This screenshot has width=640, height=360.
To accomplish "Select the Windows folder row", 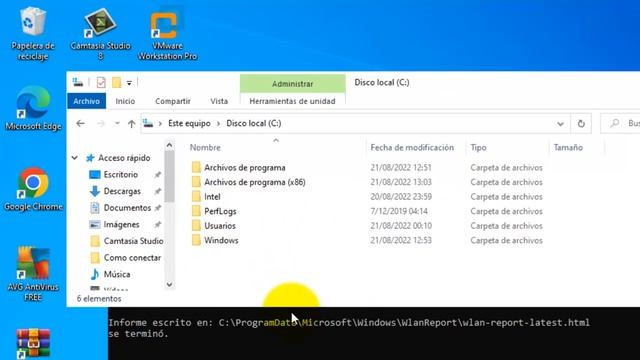I will (x=221, y=240).
